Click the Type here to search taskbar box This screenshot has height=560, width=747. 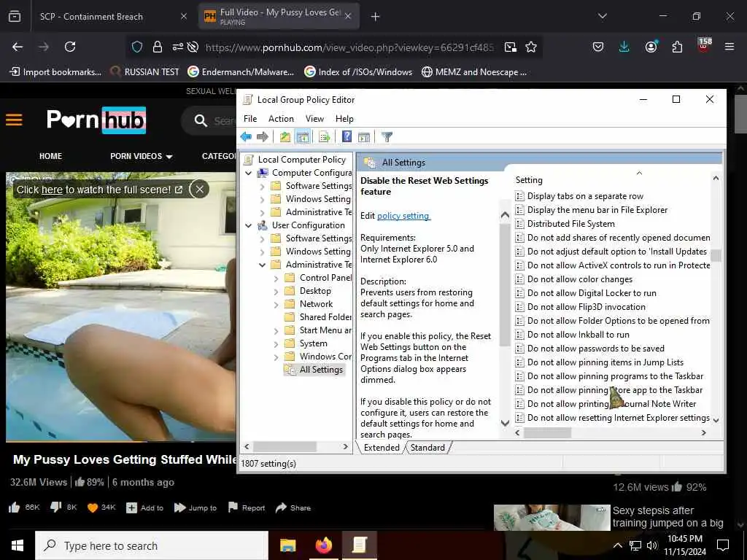pos(152,545)
